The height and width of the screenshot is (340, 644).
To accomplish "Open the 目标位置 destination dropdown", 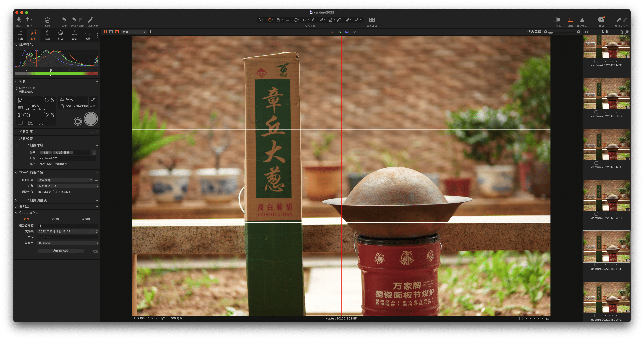I will pyautogui.click(x=65, y=180).
